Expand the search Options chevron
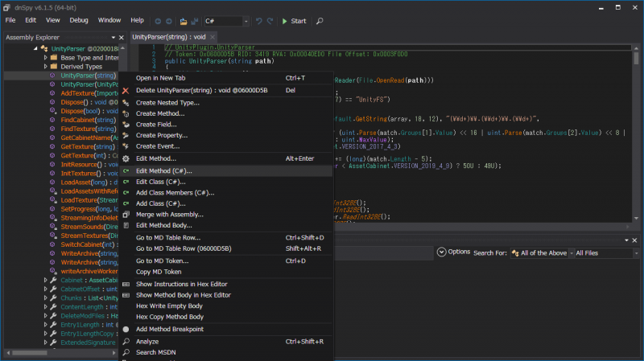This screenshot has width=644, height=361. coord(441,252)
